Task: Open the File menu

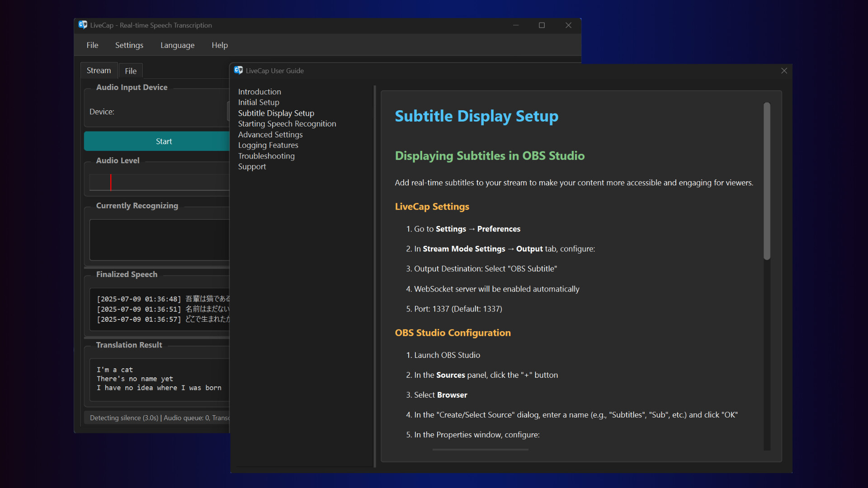Action: pos(92,45)
